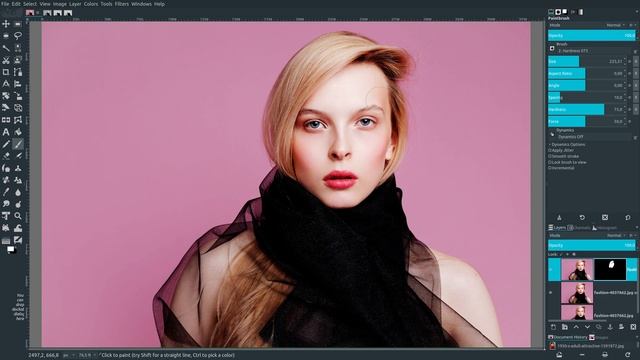Toggle visibility of top masked layer
640x360 pixels.
(551, 269)
